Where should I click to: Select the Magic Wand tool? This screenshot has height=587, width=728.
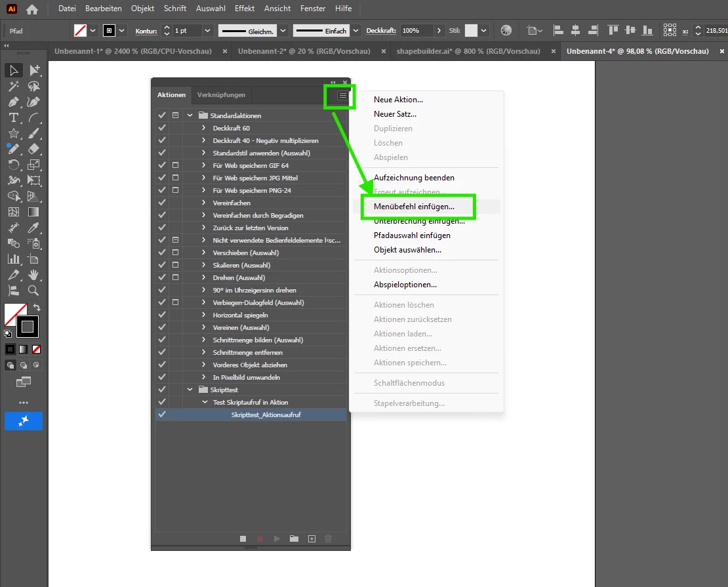pos(14,87)
